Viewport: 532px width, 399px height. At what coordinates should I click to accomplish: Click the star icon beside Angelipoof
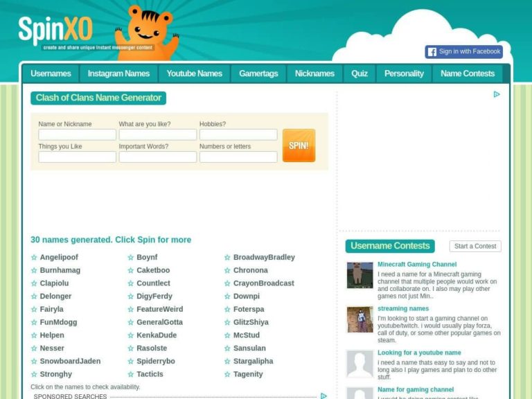point(34,258)
